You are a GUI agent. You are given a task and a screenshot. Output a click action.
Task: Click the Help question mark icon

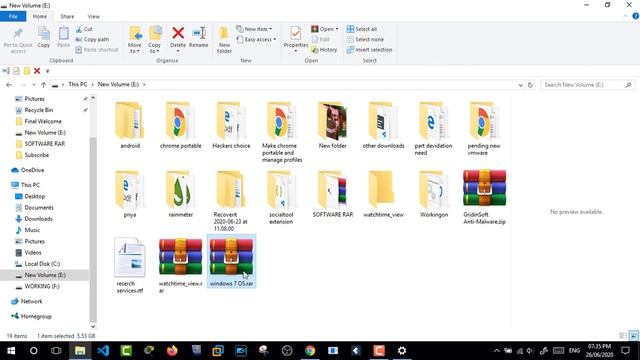pyautogui.click(x=636, y=16)
